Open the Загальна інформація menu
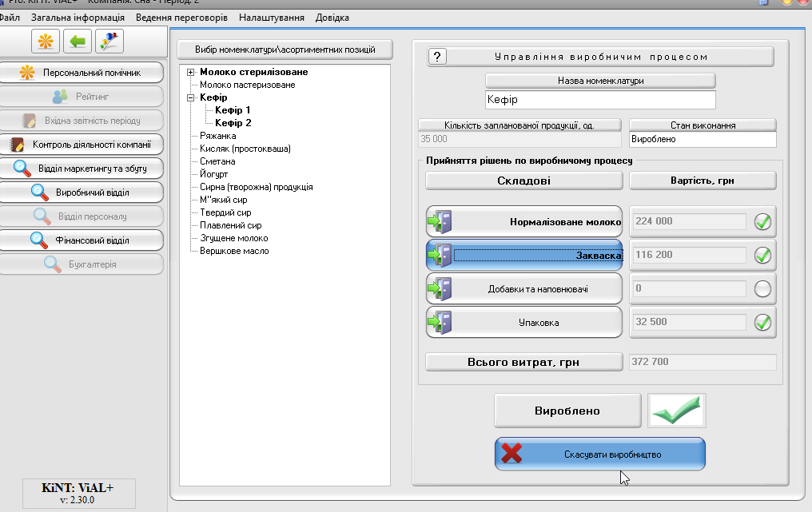This screenshot has width=812, height=512. [78, 18]
